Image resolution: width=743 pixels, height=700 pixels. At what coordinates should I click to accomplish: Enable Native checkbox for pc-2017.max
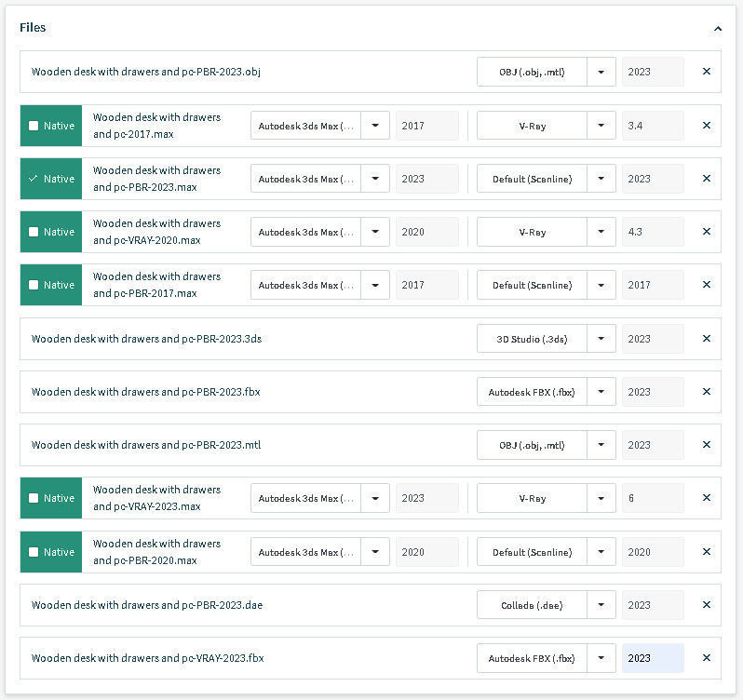(x=34, y=126)
